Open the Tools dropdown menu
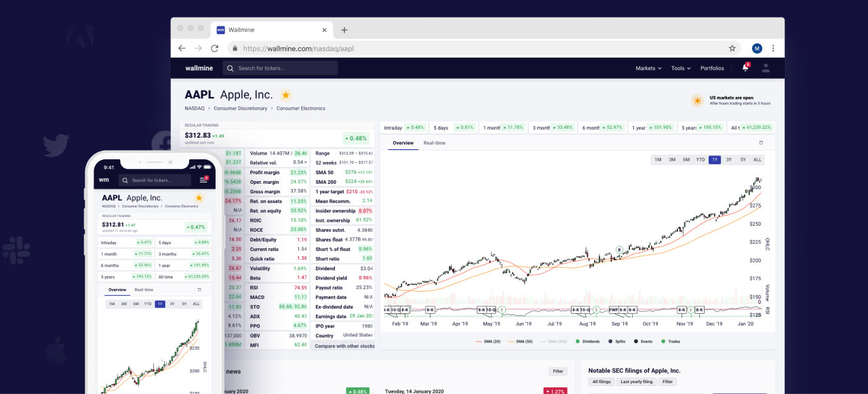 pyautogui.click(x=681, y=68)
